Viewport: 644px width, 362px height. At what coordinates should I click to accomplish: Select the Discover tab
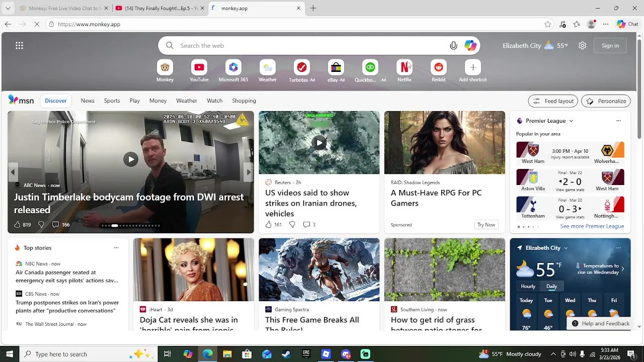[x=56, y=101]
